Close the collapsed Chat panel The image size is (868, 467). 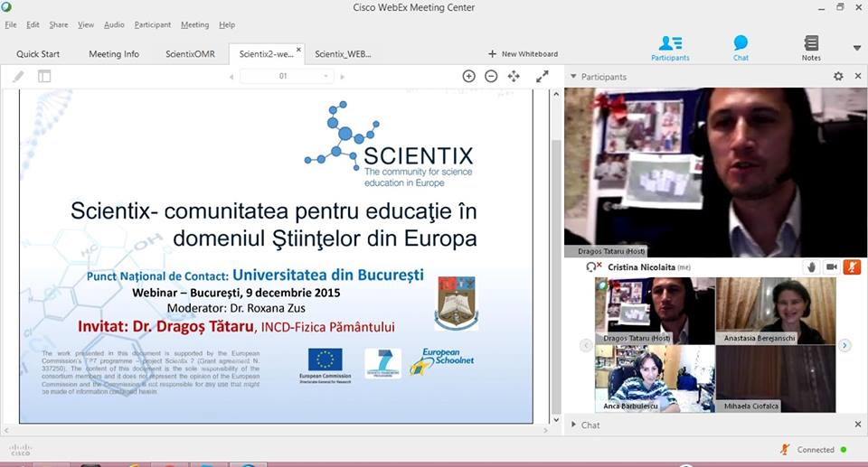click(858, 425)
